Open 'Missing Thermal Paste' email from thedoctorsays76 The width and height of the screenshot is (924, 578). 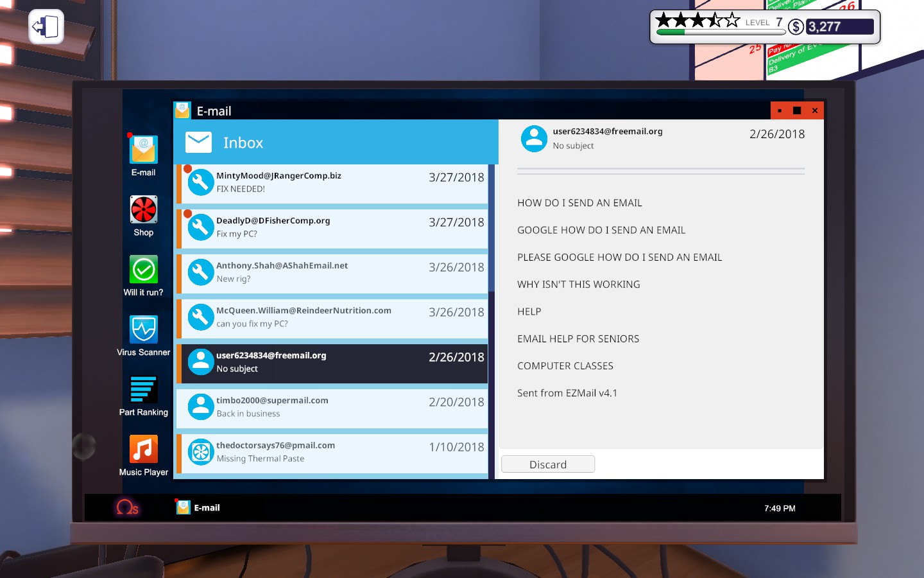coord(332,452)
